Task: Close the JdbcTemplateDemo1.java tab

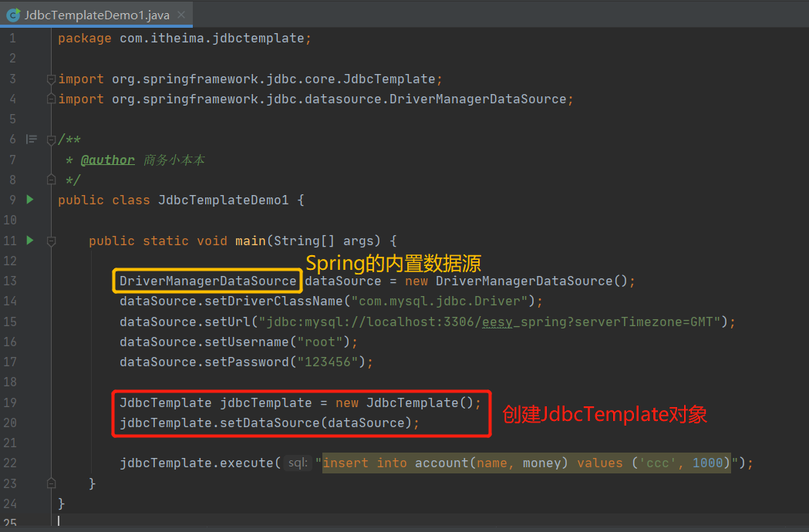Action: [x=181, y=15]
